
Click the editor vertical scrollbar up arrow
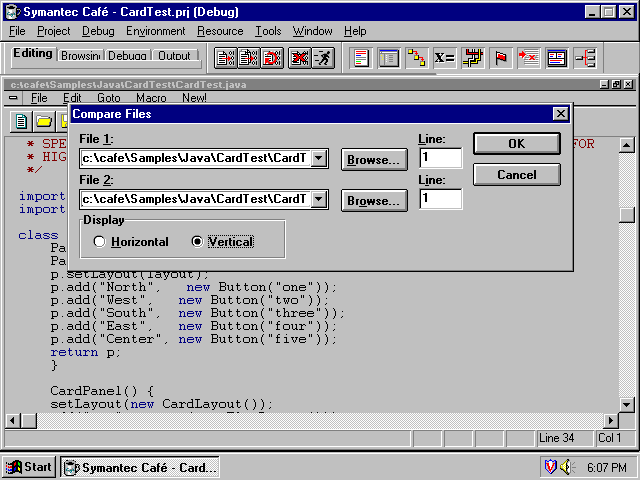(627, 145)
